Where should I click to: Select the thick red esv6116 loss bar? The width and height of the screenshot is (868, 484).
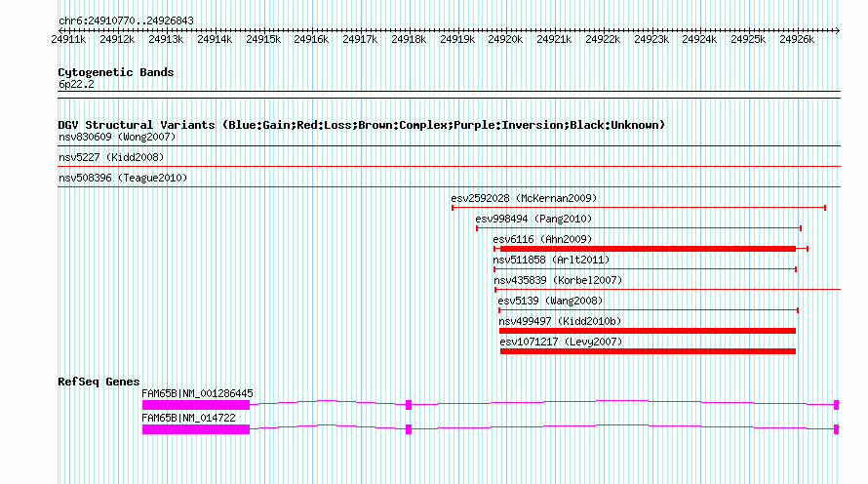(x=648, y=249)
